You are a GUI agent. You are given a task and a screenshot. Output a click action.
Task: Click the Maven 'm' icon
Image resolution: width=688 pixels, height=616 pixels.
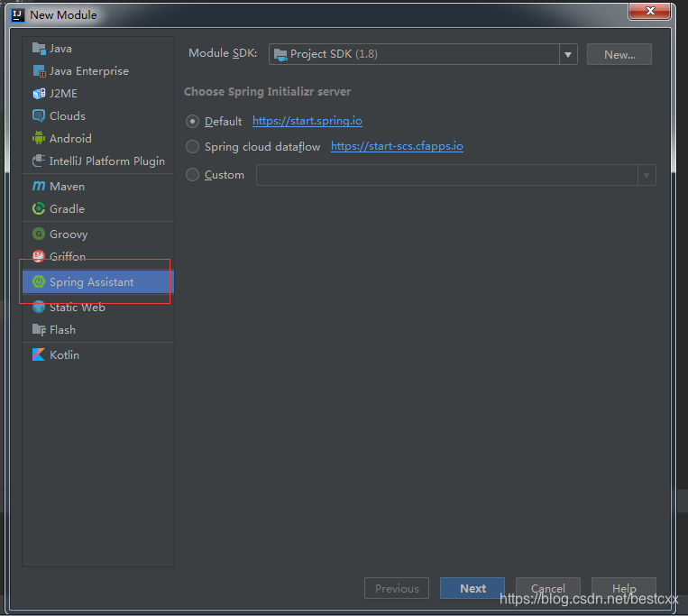click(x=39, y=186)
